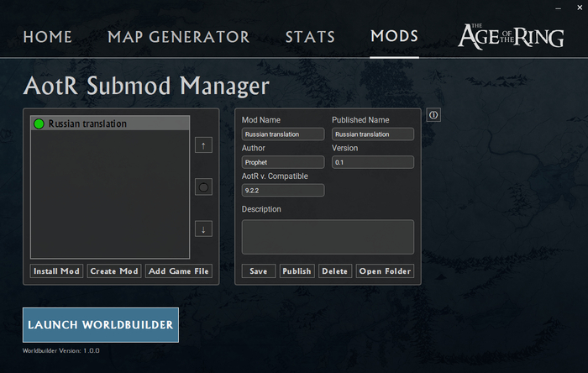Click the Age of the Ring logo

508,35
